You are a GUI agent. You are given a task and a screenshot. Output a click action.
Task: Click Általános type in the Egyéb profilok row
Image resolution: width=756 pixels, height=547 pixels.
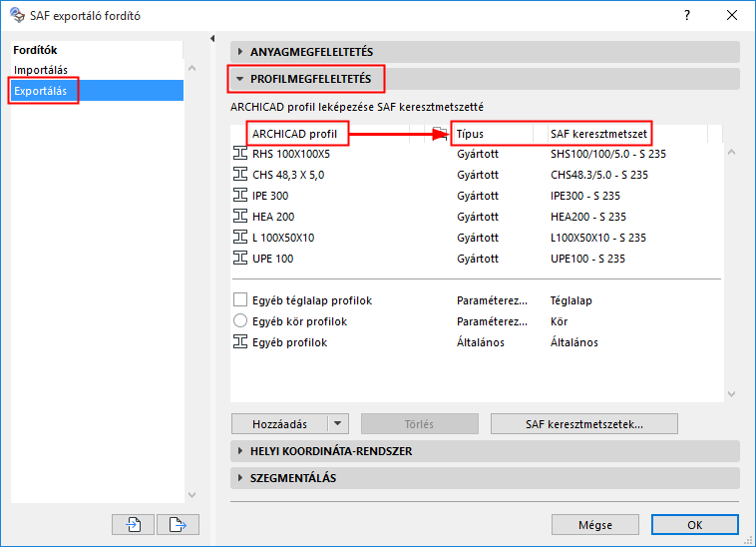click(481, 342)
